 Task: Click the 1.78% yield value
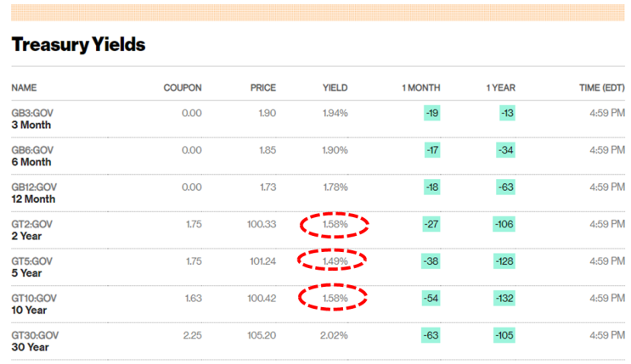coord(335,187)
